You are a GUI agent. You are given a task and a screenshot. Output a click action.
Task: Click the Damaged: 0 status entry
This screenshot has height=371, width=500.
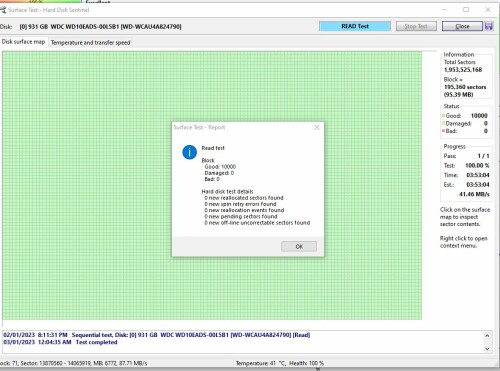(x=466, y=123)
